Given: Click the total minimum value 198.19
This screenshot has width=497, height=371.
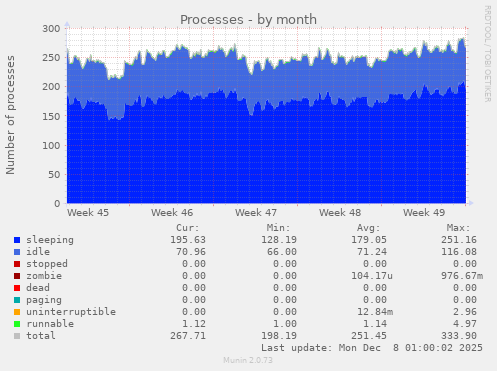Looking at the screenshot, I should (279, 336).
